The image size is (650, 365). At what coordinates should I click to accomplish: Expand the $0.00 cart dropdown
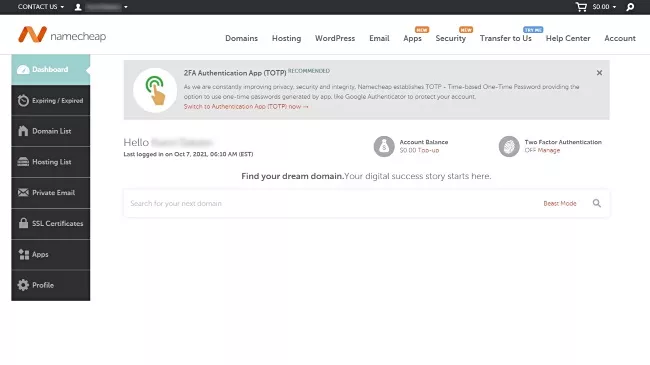(x=604, y=7)
